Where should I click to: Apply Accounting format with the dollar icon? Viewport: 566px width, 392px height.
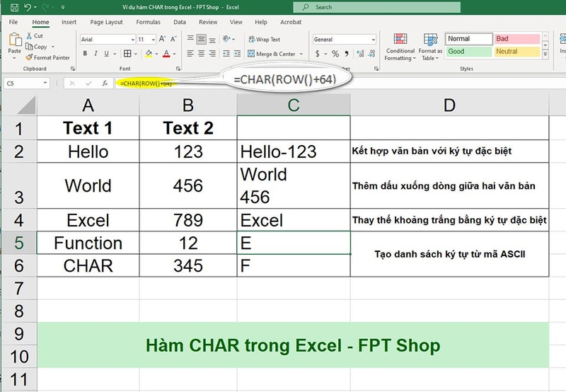317,54
